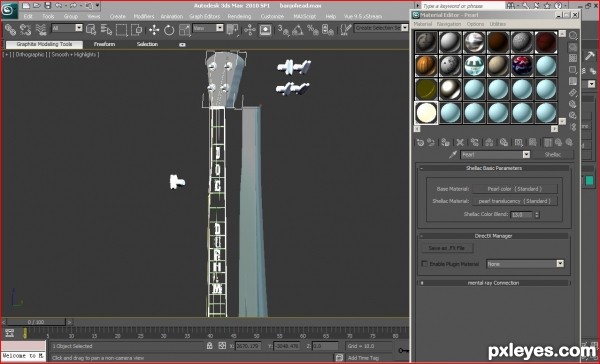The image size is (600, 364).
Task: Activate the Select and Scale tool
Action: click(x=184, y=29)
